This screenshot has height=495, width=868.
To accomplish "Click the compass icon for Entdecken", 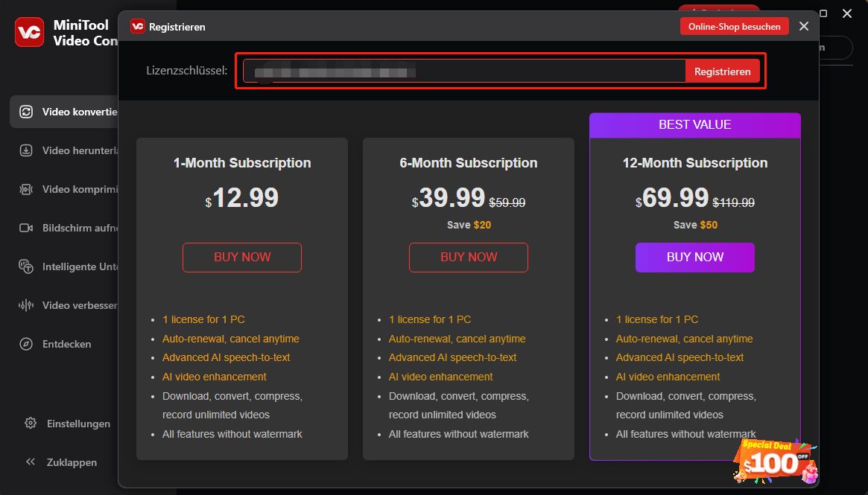I will click(26, 344).
